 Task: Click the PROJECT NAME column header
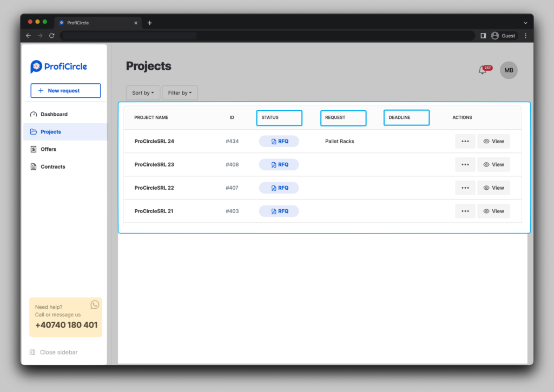click(x=151, y=118)
